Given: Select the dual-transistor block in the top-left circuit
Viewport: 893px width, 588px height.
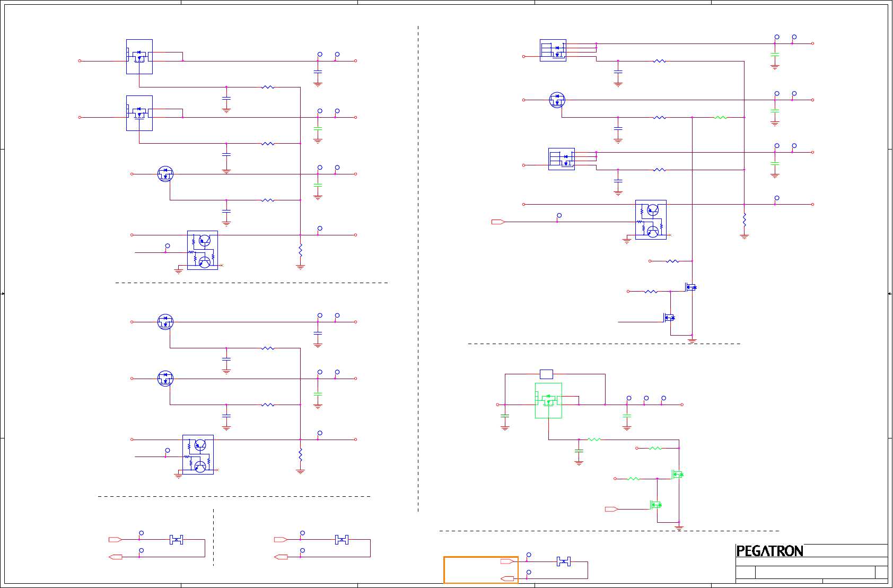Looking at the screenshot, I should 203,250.
